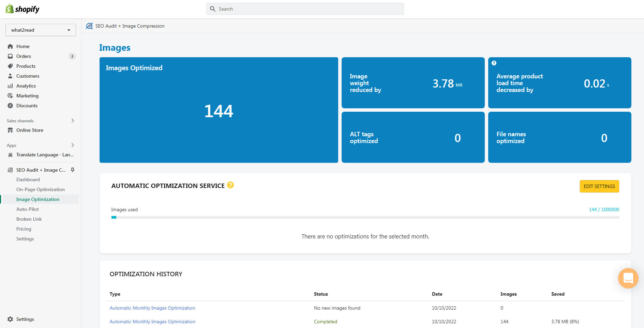Screen dimensions: 644x328
Task: Click the Status column header
Action: pyautogui.click(x=321, y=294)
